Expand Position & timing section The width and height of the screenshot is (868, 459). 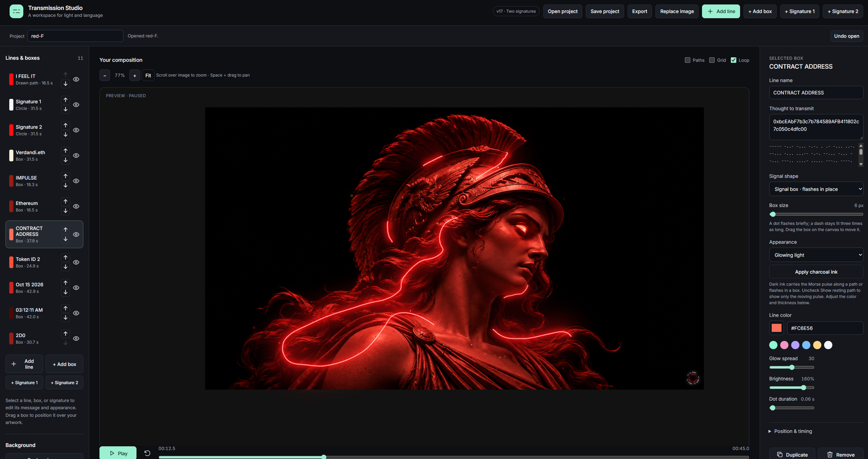click(793, 431)
